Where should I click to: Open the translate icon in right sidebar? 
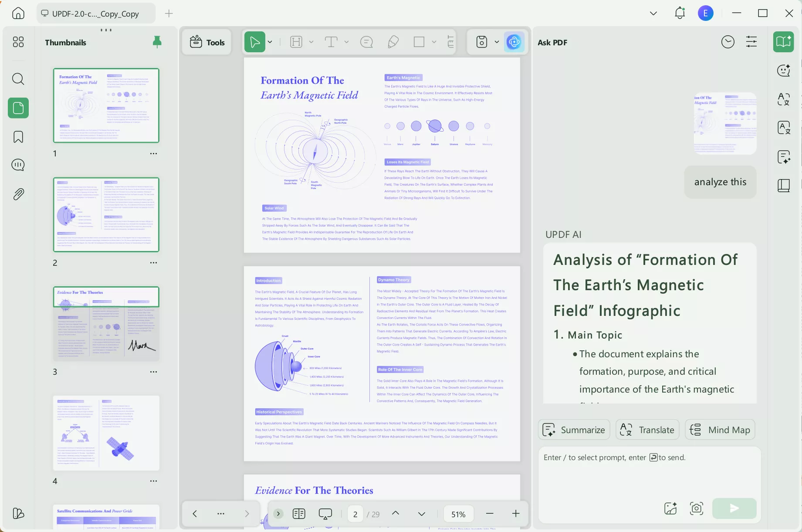click(784, 99)
